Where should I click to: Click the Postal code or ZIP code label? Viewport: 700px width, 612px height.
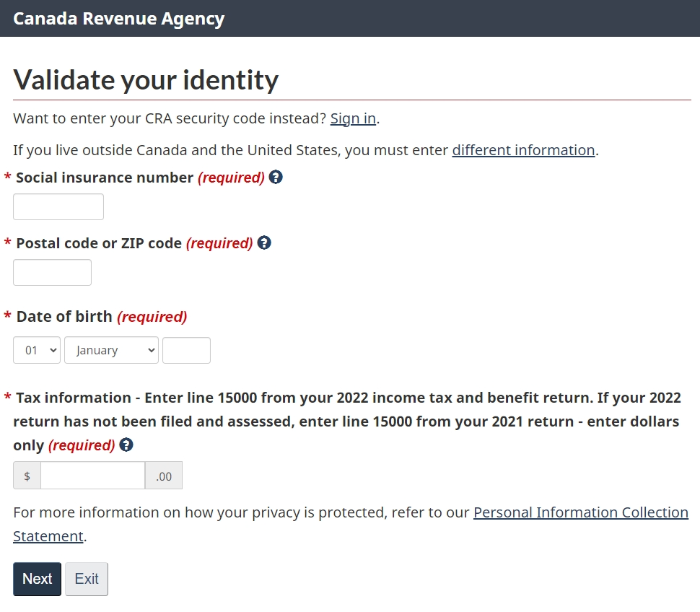point(99,243)
